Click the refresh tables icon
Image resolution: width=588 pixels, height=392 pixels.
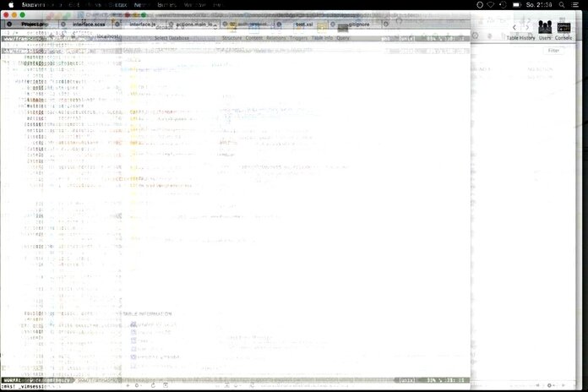coord(153,385)
